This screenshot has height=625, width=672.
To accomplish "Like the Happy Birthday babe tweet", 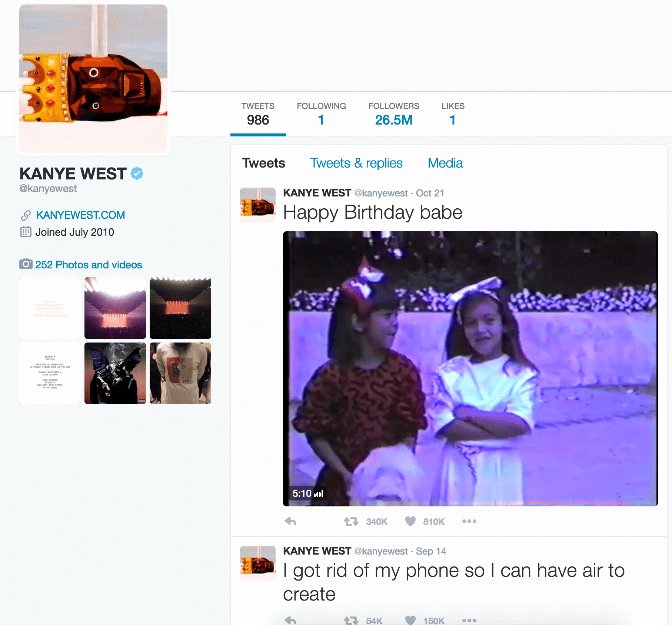I will 410,521.
